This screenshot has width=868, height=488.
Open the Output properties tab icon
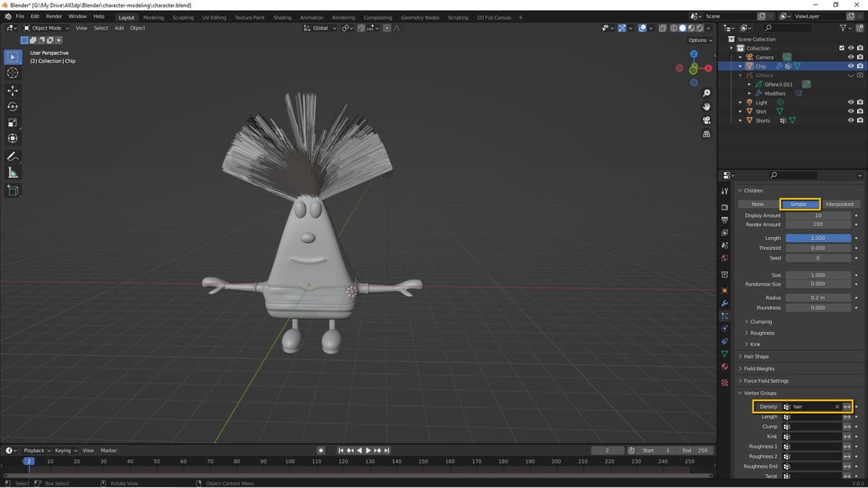coord(725,220)
